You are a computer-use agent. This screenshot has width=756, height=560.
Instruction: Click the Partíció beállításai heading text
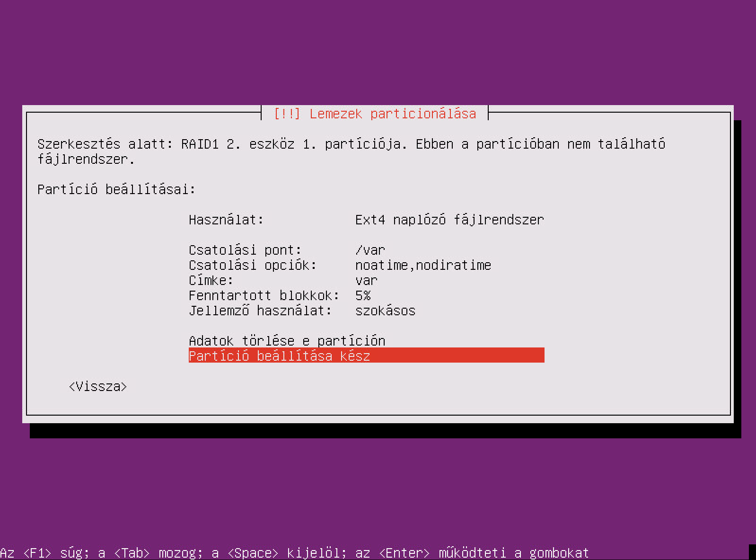click(x=116, y=189)
